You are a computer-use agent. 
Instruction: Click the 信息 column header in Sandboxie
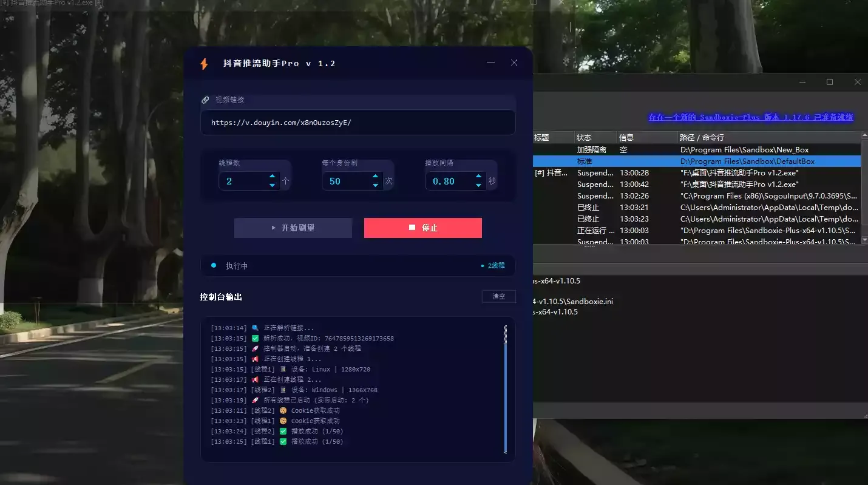647,138
